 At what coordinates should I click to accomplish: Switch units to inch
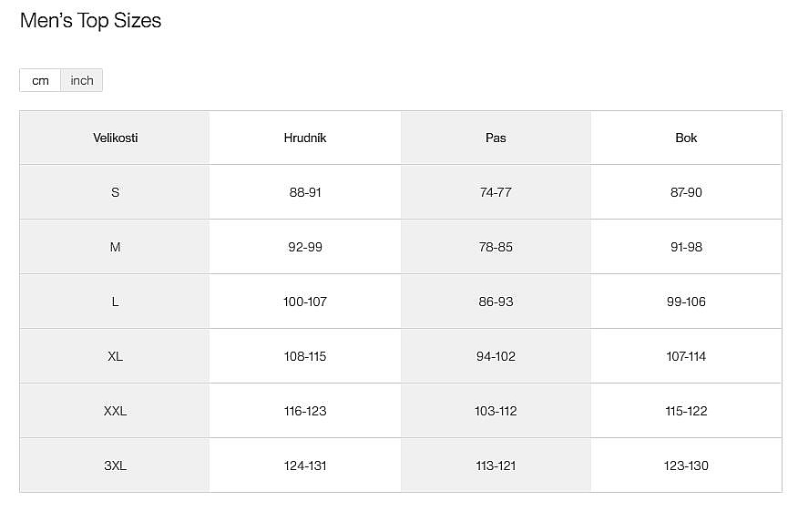coord(82,80)
